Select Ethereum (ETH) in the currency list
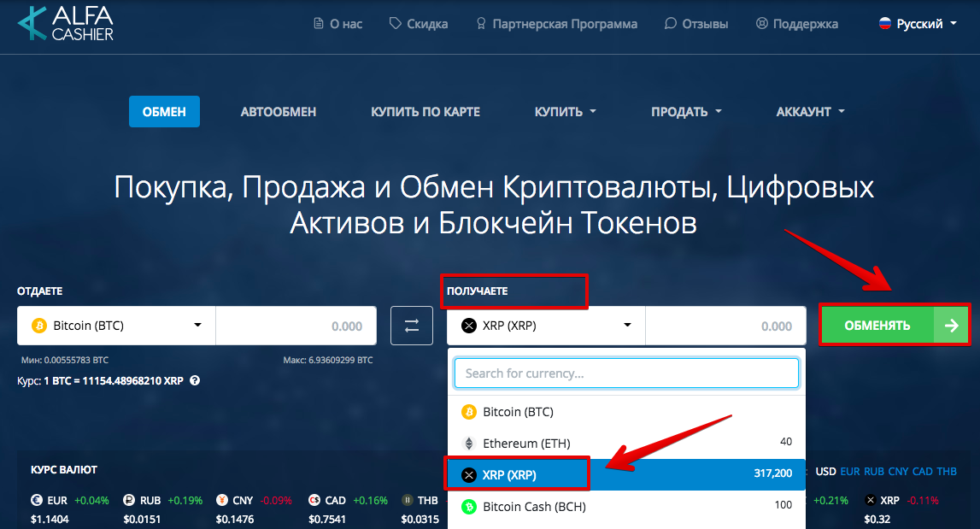The height and width of the screenshot is (529, 980). click(626, 444)
